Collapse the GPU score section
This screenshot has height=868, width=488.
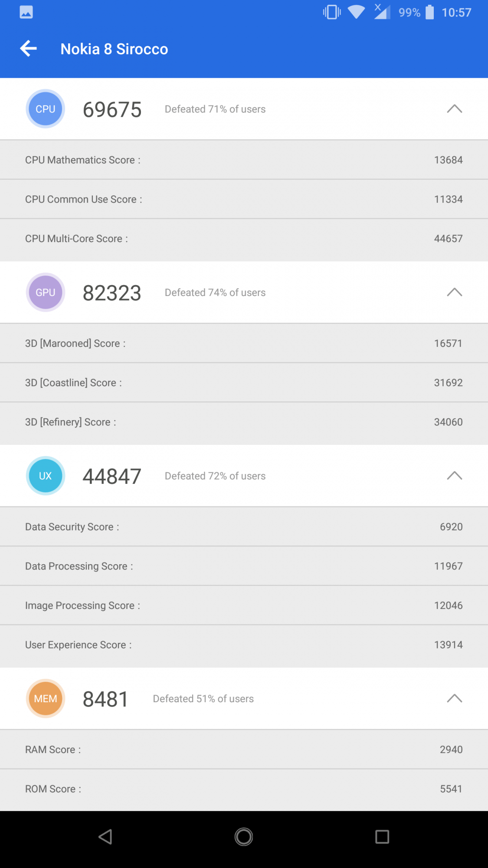click(x=454, y=293)
